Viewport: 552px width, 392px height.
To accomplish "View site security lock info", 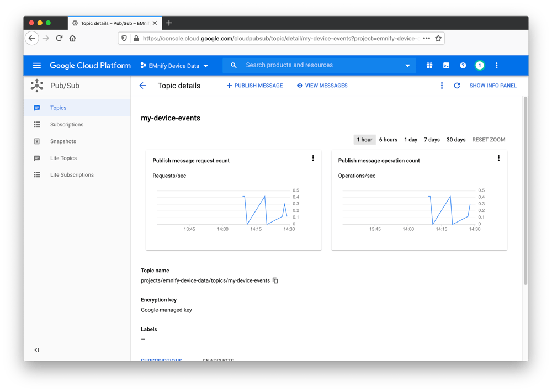I will point(136,38).
